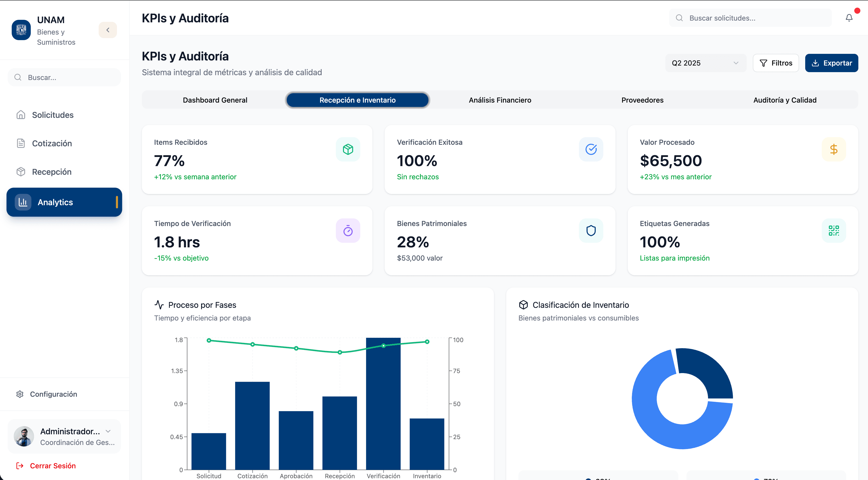Open the Filtros button

point(775,63)
